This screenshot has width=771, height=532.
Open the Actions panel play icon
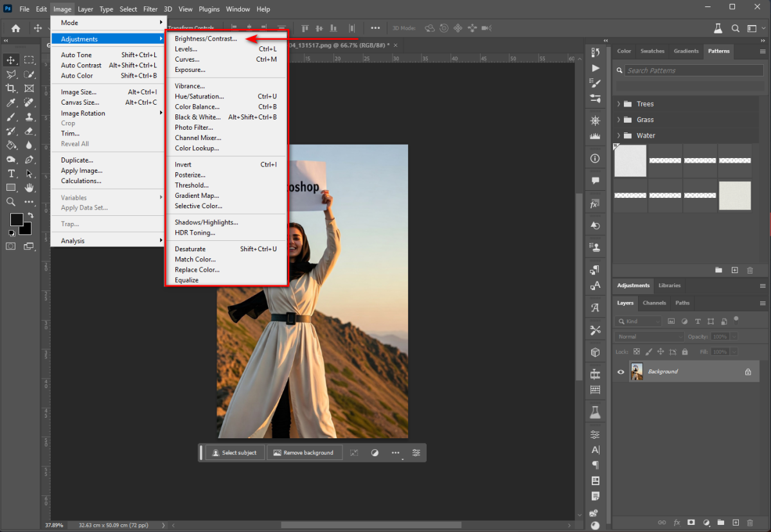596,67
